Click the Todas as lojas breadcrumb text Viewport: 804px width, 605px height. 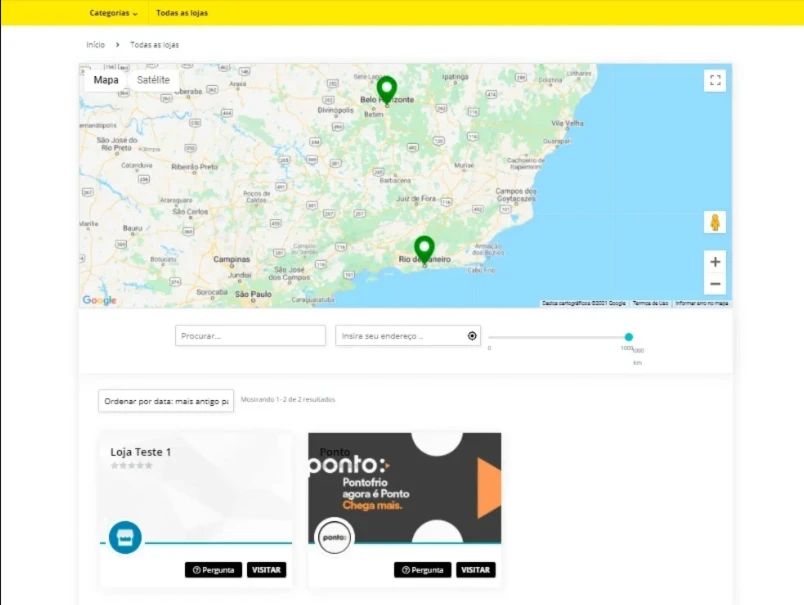[154, 45]
